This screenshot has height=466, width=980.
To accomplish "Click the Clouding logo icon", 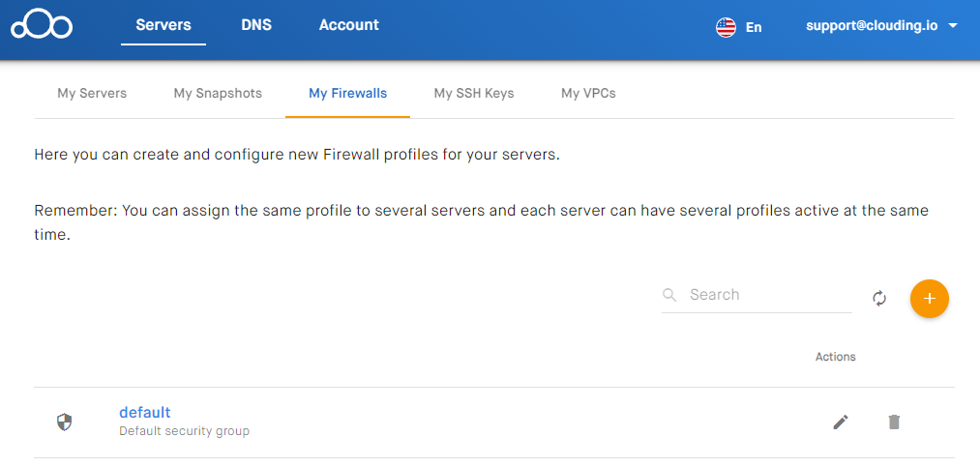I will point(42,25).
